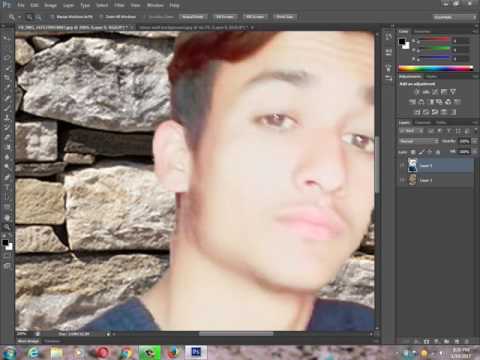Click the red channel slider
Image resolution: width=480 pixels, height=360 pixels.
click(x=434, y=40)
